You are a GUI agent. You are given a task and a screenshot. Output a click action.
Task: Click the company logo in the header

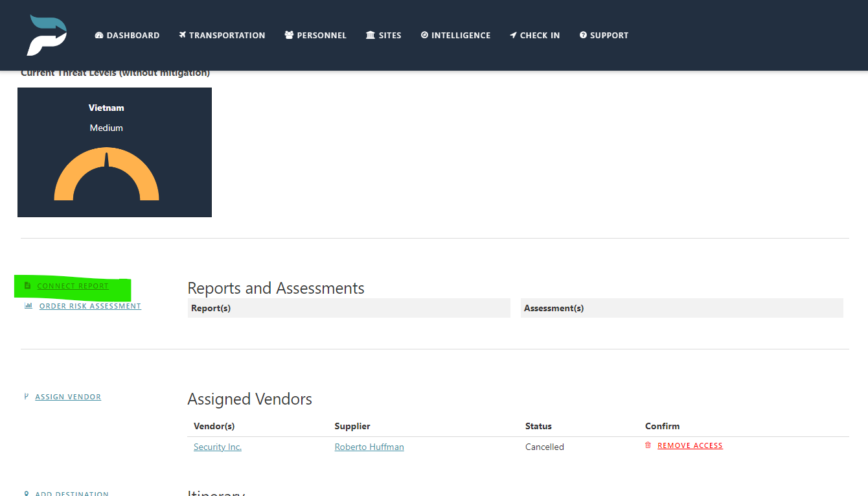tap(47, 35)
